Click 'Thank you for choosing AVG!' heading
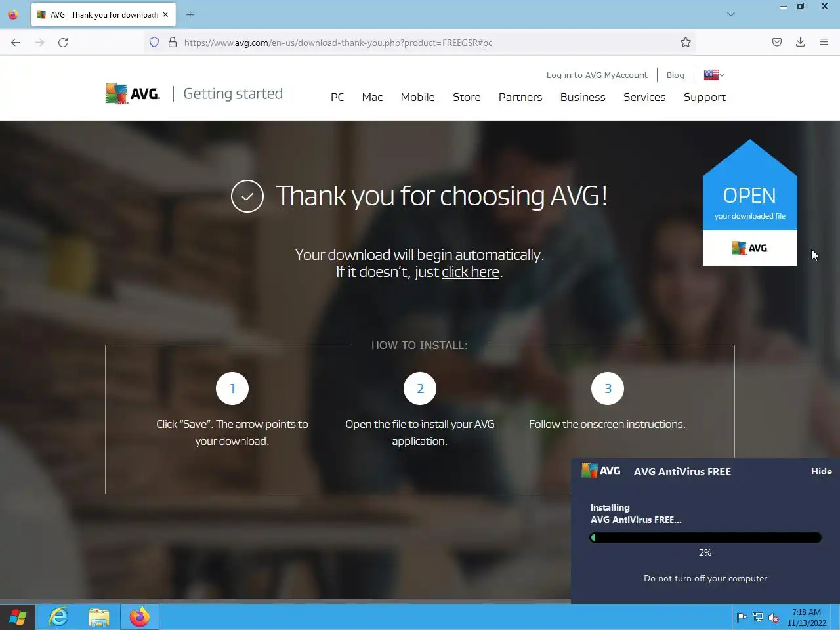The height and width of the screenshot is (630, 840). point(442,196)
